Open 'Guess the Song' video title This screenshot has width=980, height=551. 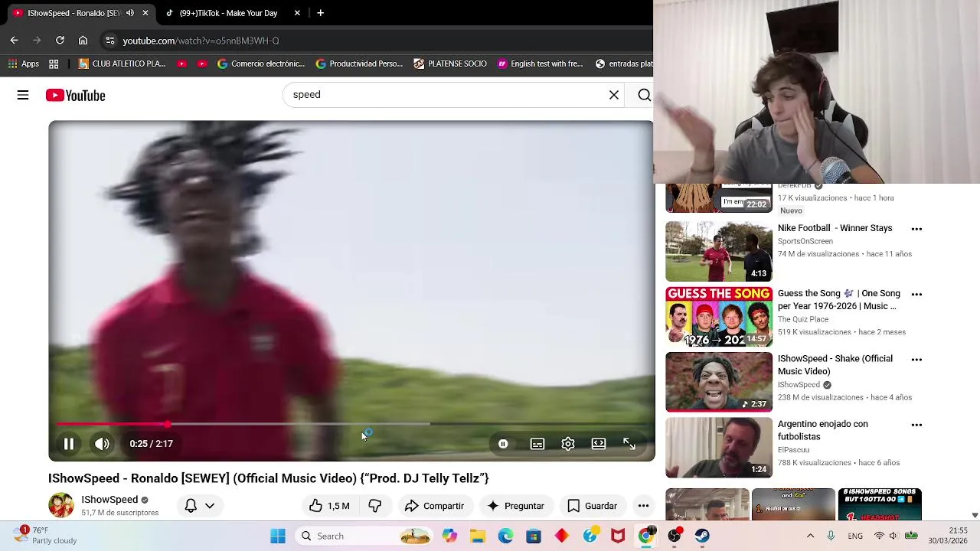click(x=839, y=300)
